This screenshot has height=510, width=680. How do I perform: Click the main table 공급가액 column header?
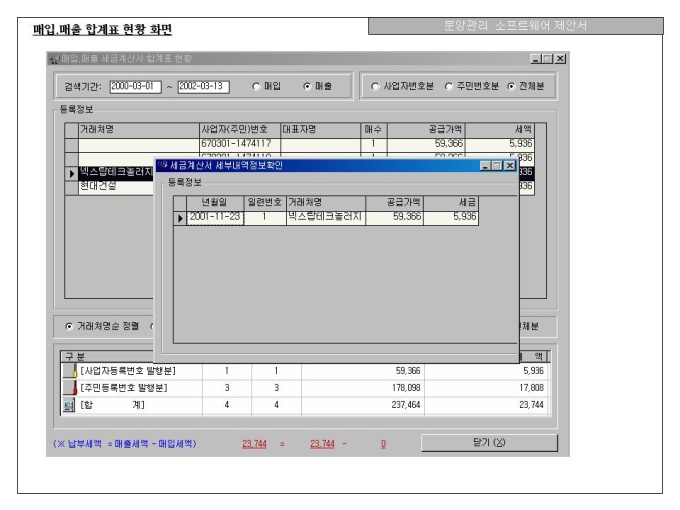click(x=426, y=130)
